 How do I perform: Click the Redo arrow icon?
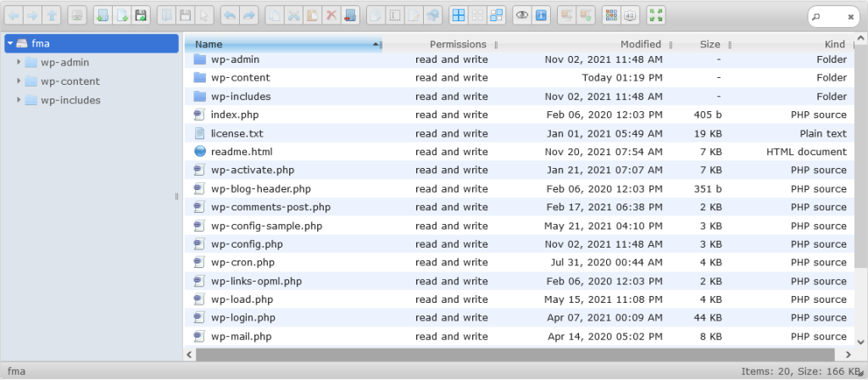pos(249,15)
